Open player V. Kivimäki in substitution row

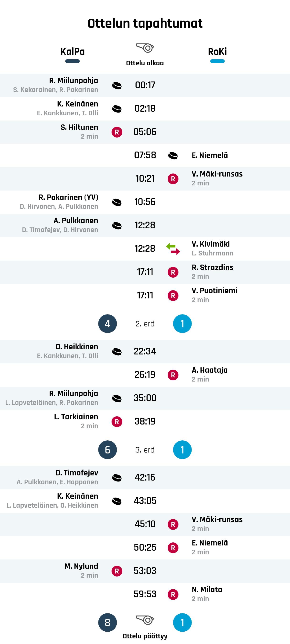[x=211, y=244]
